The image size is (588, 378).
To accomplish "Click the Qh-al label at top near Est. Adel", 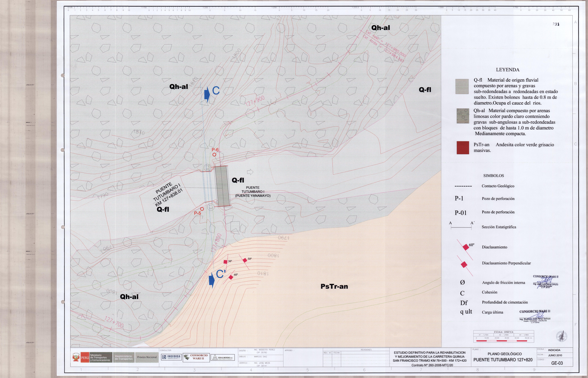I will pos(380,28).
